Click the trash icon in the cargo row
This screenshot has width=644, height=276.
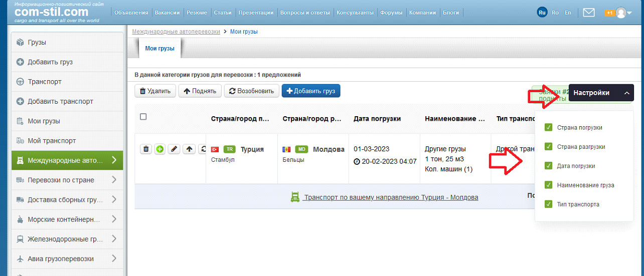click(x=146, y=149)
